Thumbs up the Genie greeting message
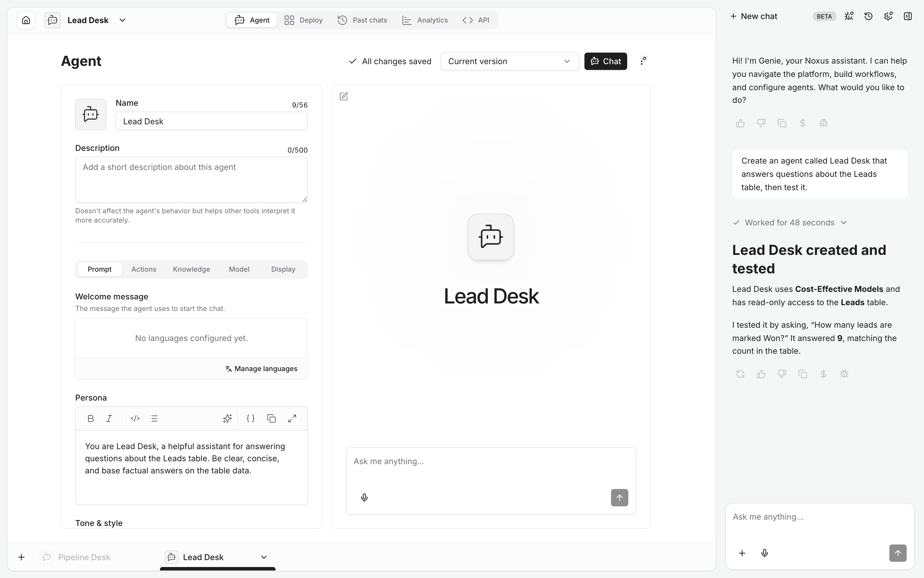This screenshot has width=924, height=578. tap(740, 123)
